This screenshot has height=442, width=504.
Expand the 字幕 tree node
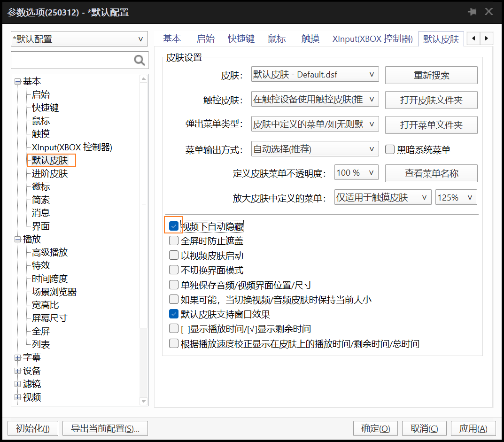pos(18,357)
